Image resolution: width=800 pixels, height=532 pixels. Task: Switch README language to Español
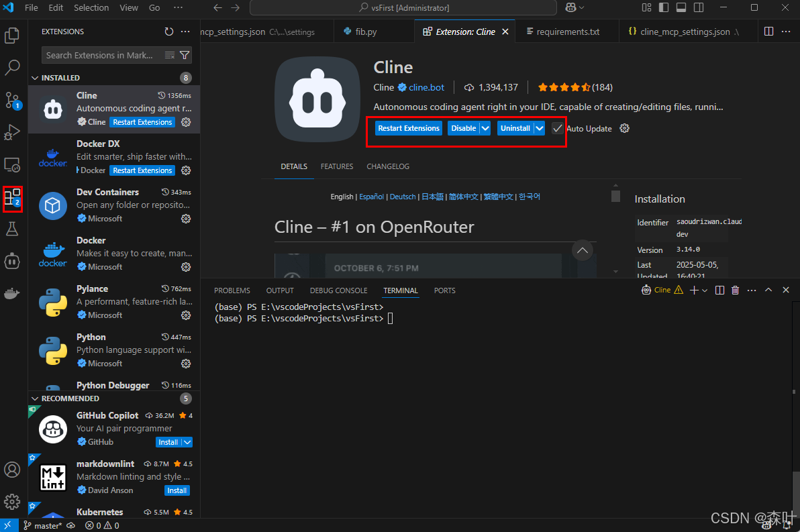pyautogui.click(x=371, y=197)
